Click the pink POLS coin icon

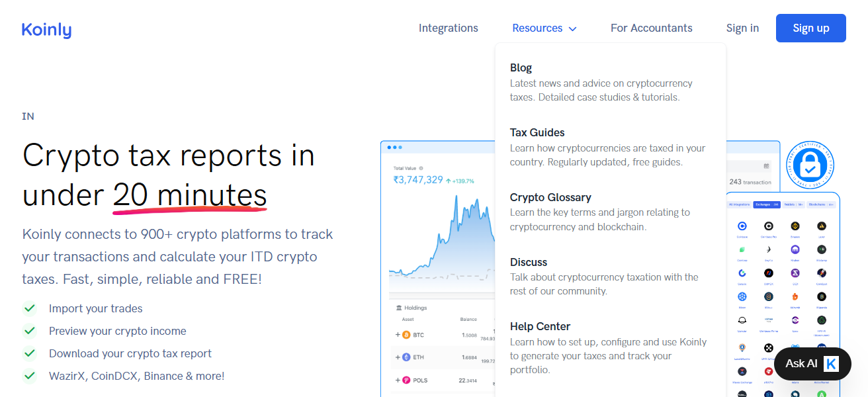coord(406,380)
